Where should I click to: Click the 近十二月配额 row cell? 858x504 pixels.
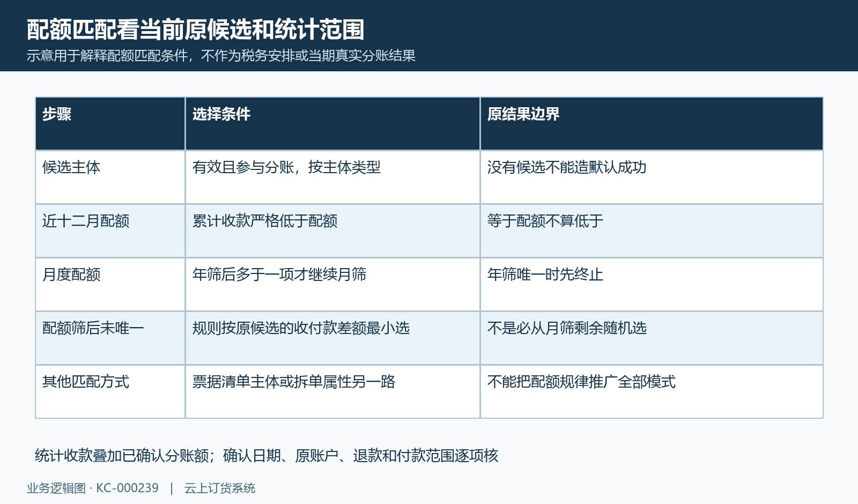coord(110,231)
